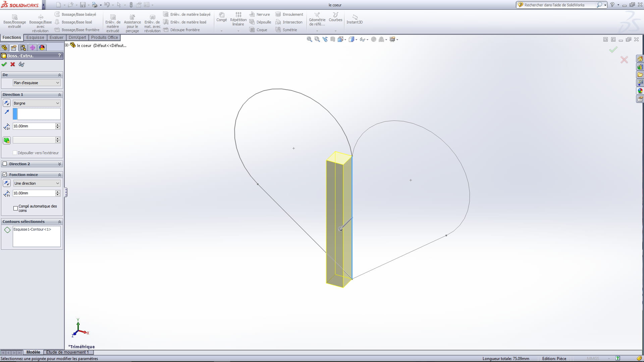Open Custom Properties task pane
This screenshot has height=362, width=644.
[640, 99]
